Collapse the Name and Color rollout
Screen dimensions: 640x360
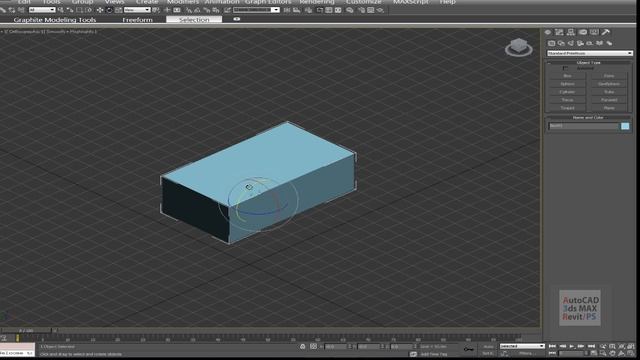[589, 118]
